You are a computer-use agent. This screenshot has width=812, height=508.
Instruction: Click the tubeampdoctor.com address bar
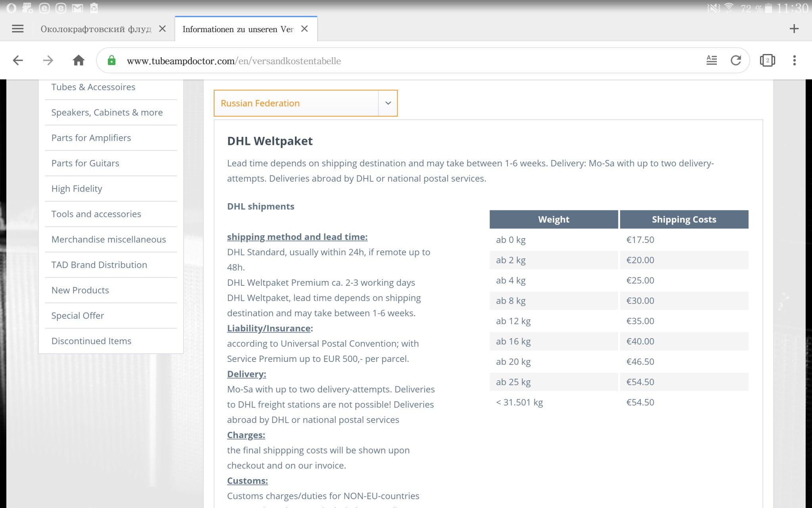[396, 61]
